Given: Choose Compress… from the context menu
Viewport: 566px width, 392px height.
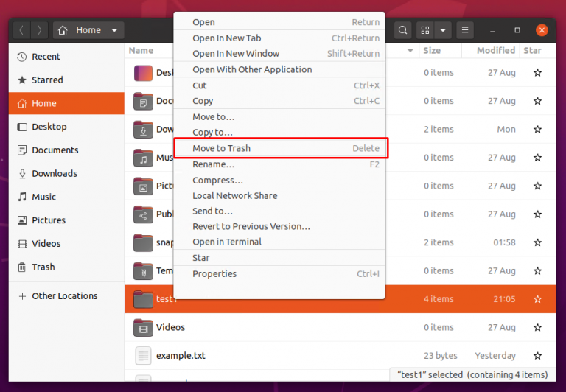Looking at the screenshot, I should (279, 180).
